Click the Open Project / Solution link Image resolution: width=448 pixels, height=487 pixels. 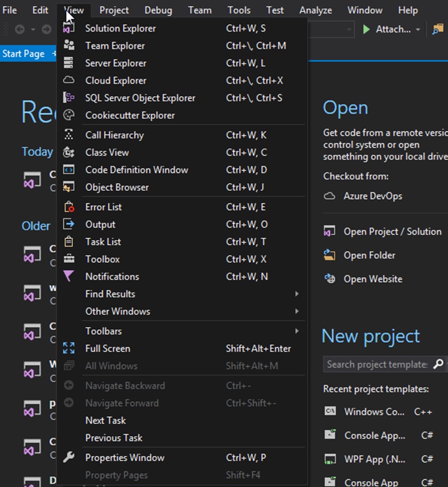392,232
